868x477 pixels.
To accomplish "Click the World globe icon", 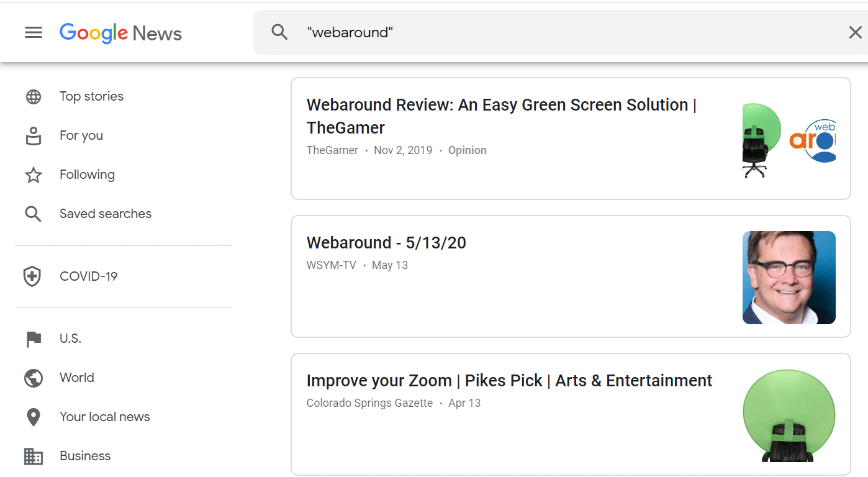I will (x=34, y=378).
